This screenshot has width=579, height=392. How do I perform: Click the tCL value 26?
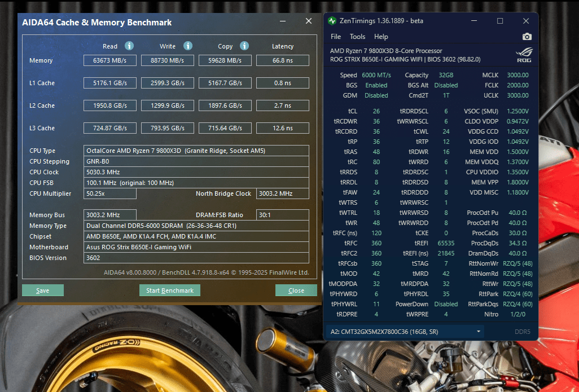coord(376,111)
